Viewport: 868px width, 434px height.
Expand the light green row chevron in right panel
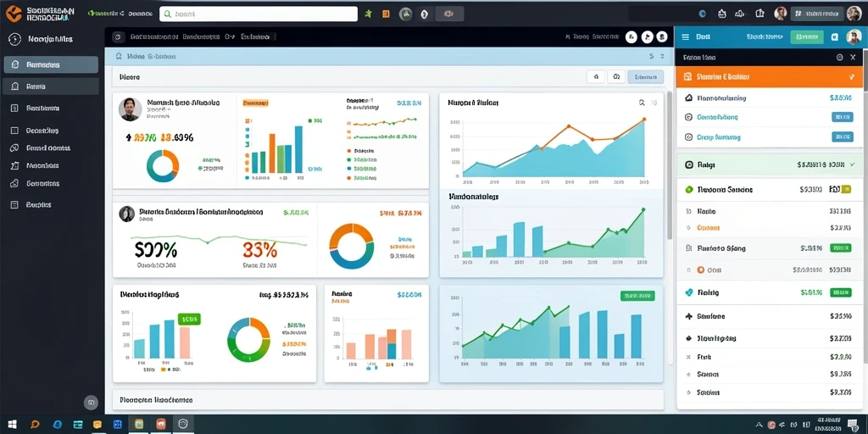point(851,164)
